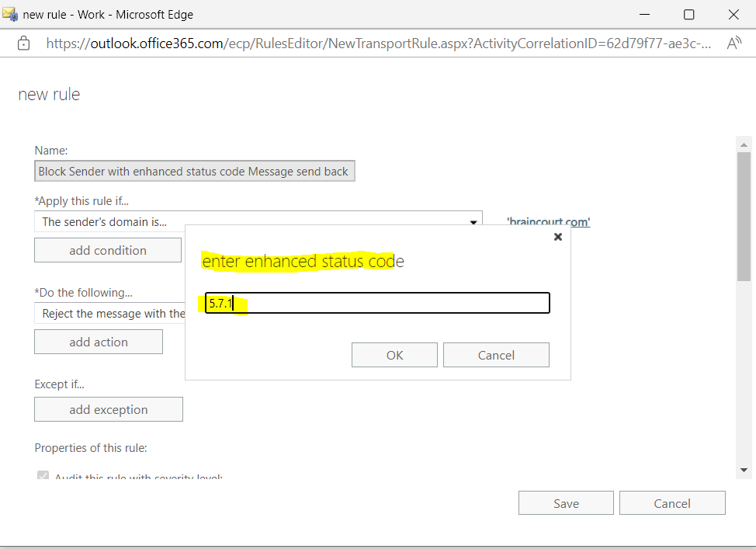Maximize the Edge window
This screenshot has width=756, height=549.
[689, 15]
